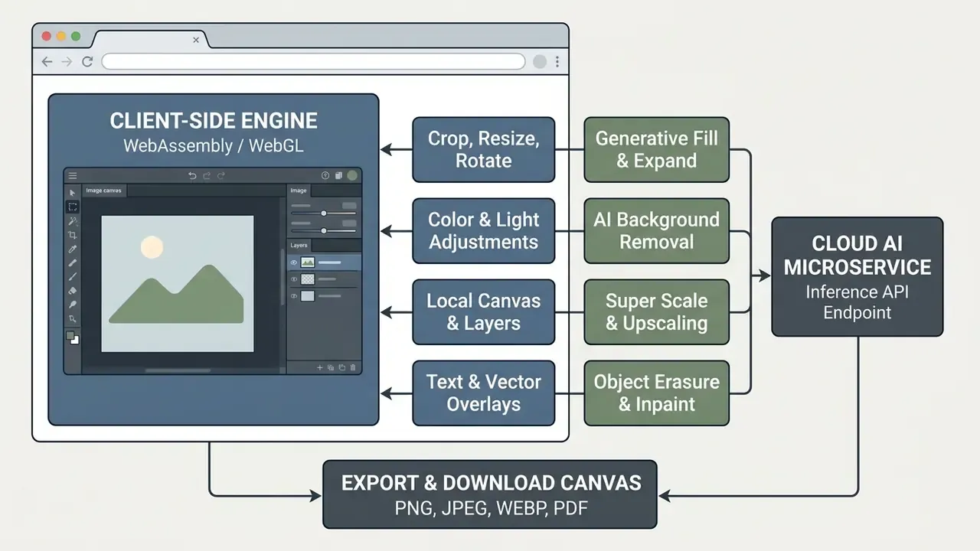Screen dimensions: 980x551
Task: Click the browser address bar
Action: point(313,61)
